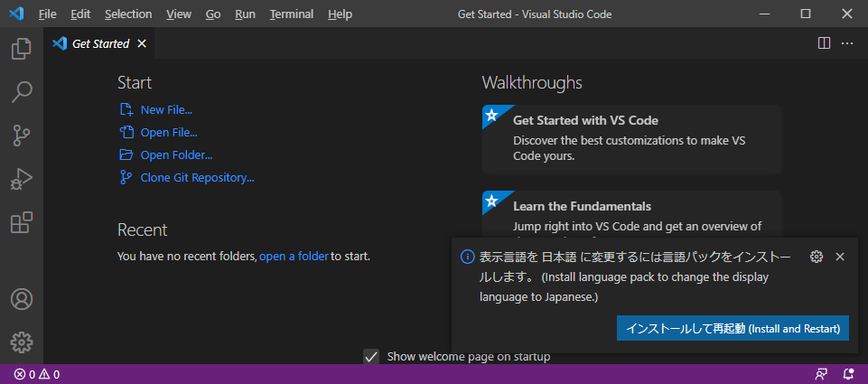
Task: Open the Run menu
Action: coord(246,14)
